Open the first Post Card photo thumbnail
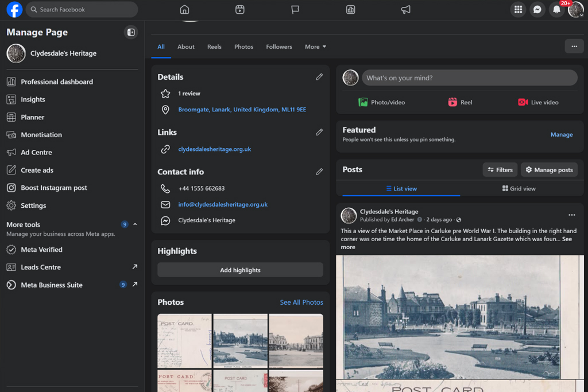Viewport: 588px width, 392px height. pos(184,341)
